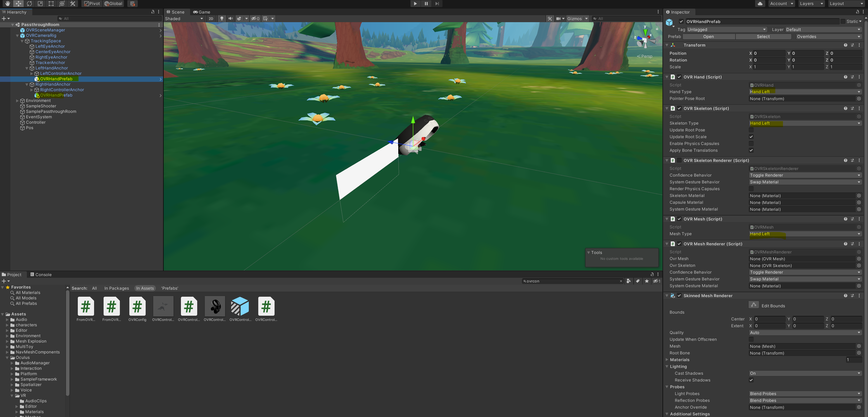
Task: Toggle scene lighting bulb icon
Action: [222, 19]
